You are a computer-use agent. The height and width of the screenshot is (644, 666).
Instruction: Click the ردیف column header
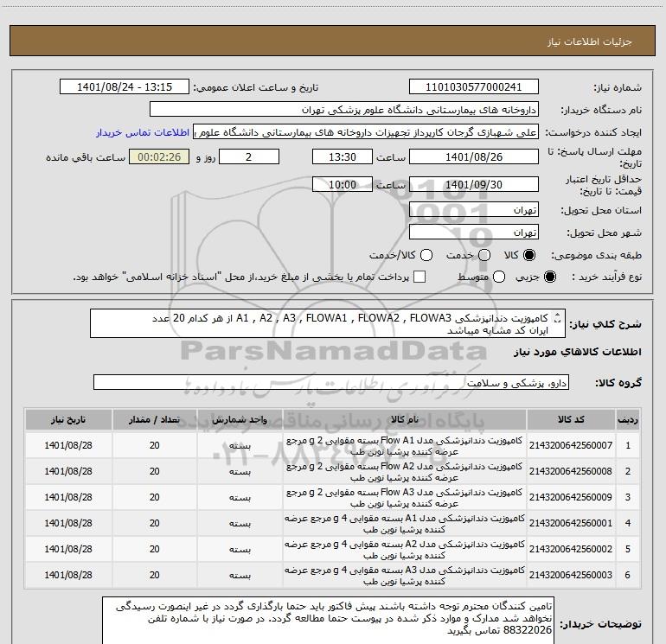[628, 419]
